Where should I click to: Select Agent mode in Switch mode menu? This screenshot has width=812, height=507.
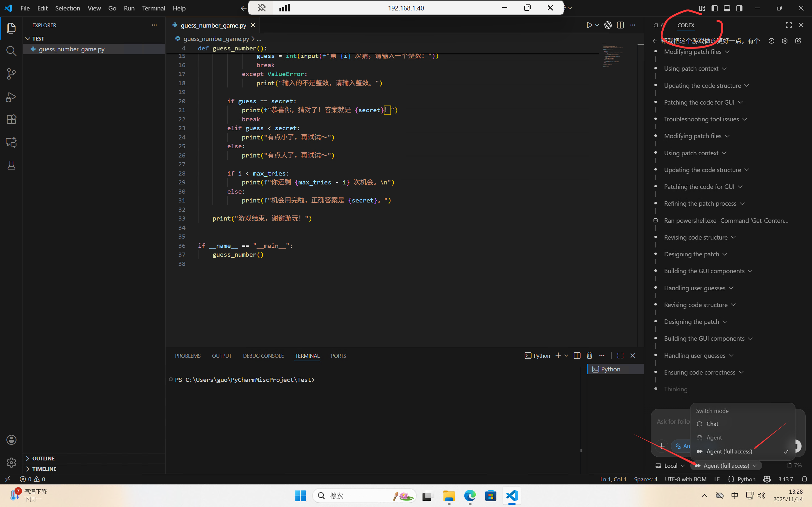(x=714, y=438)
